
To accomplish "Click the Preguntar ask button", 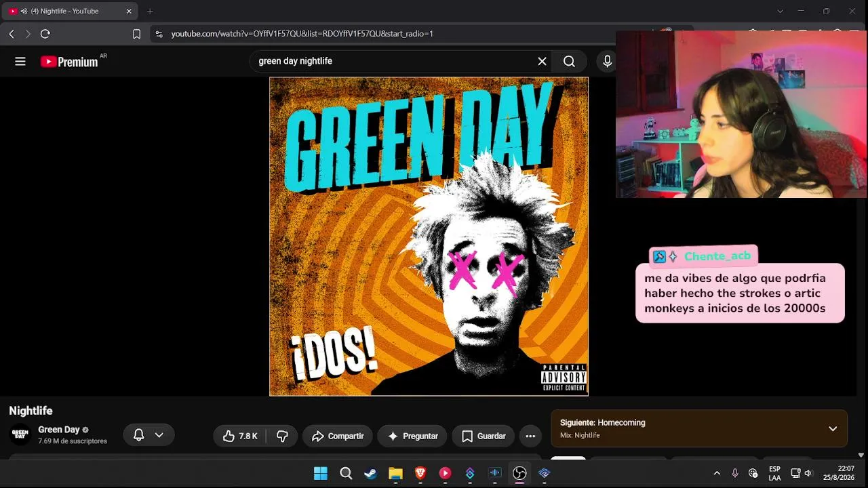I will coord(412,436).
